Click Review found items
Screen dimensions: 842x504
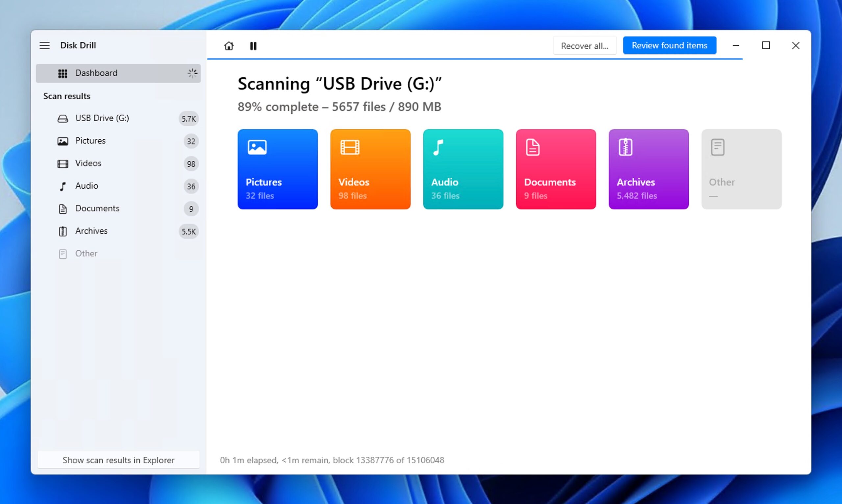[x=669, y=45]
